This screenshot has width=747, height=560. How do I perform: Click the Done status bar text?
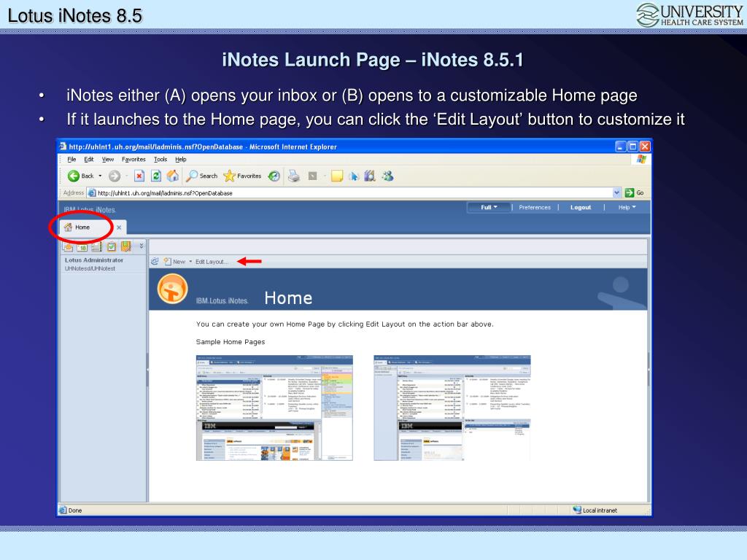coord(75,510)
